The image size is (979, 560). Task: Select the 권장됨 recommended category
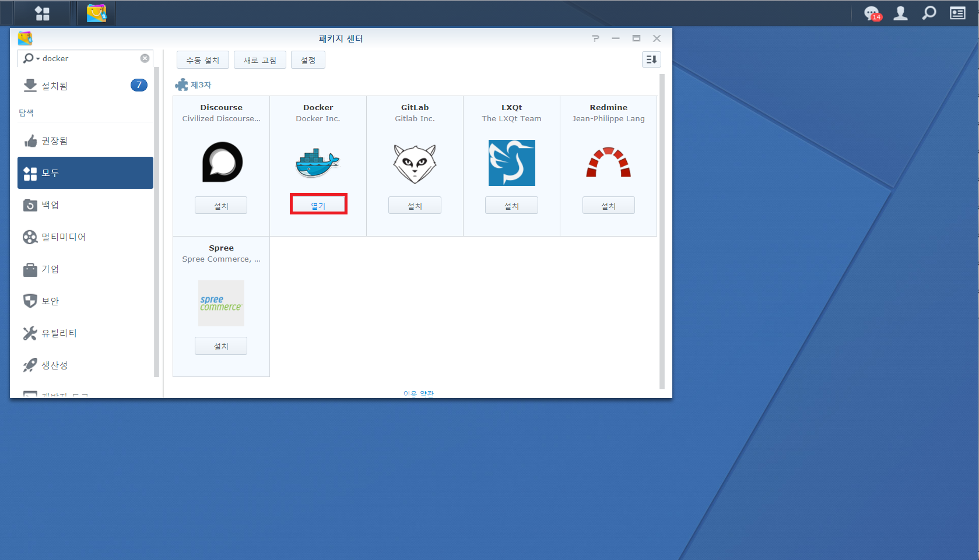click(x=85, y=141)
